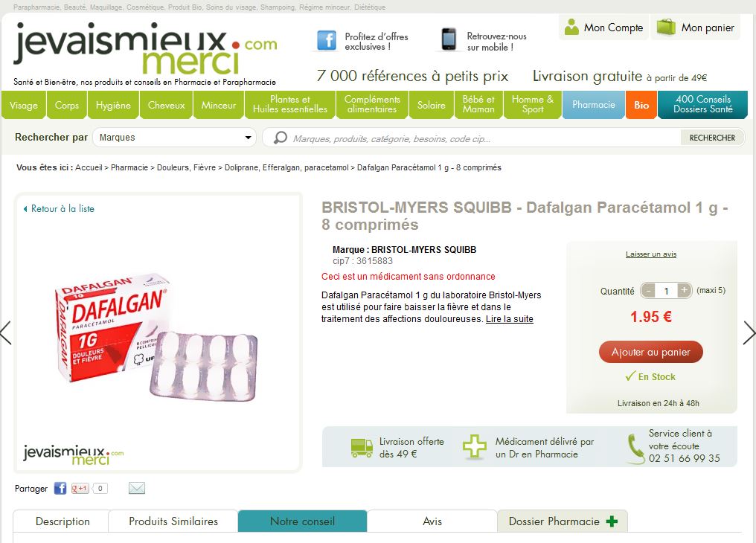Decrease quantity with minus button
This screenshot has height=543, width=756.
pyautogui.click(x=649, y=291)
